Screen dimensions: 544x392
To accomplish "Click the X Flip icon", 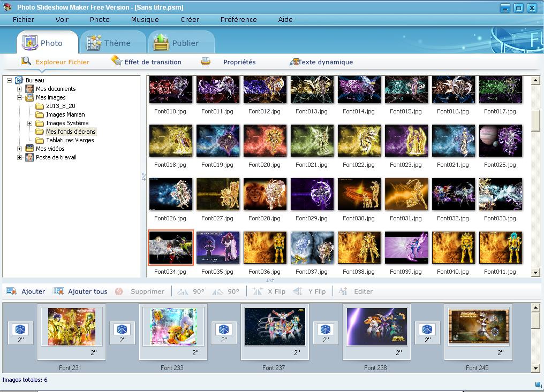I will [x=257, y=291].
